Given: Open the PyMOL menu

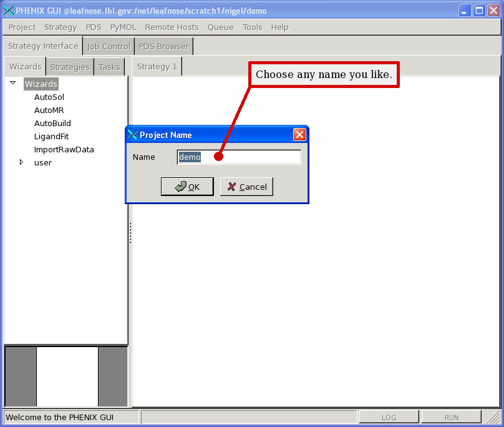Looking at the screenshot, I should (x=123, y=27).
